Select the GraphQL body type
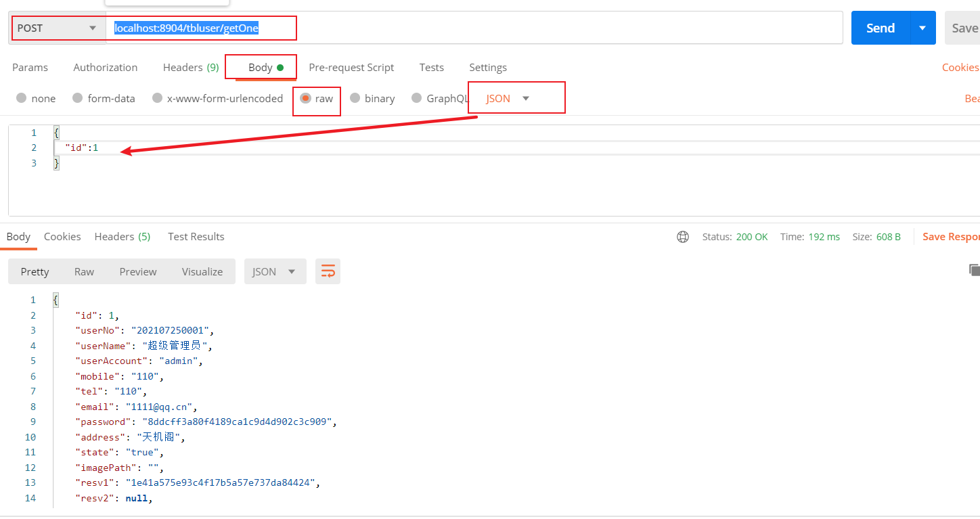This screenshot has width=980, height=519. point(441,98)
